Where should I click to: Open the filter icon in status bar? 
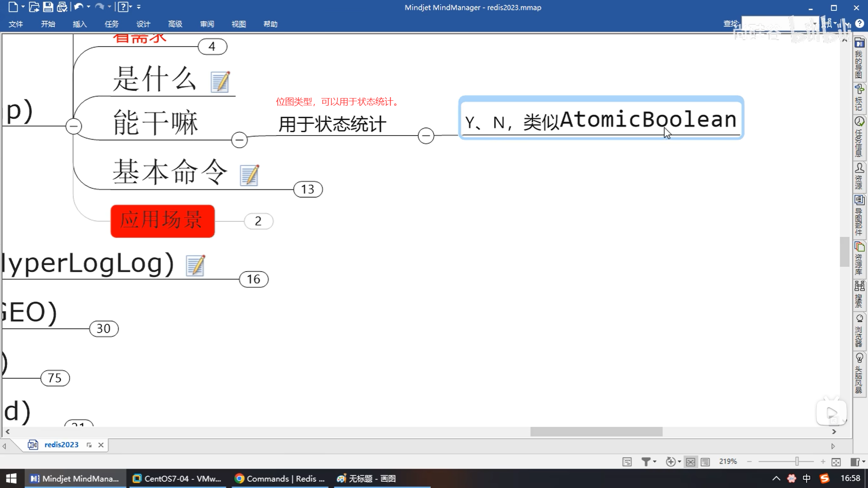coord(646,461)
